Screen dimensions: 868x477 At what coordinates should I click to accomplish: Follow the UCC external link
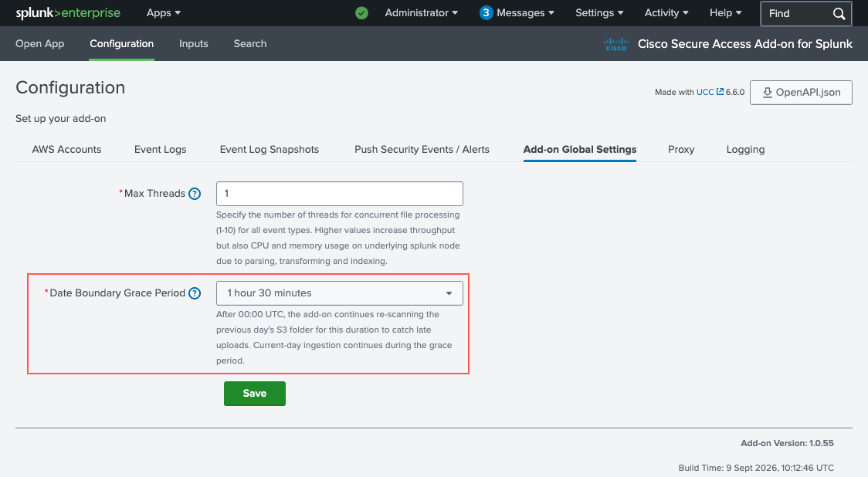pyautogui.click(x=710, y=92)
